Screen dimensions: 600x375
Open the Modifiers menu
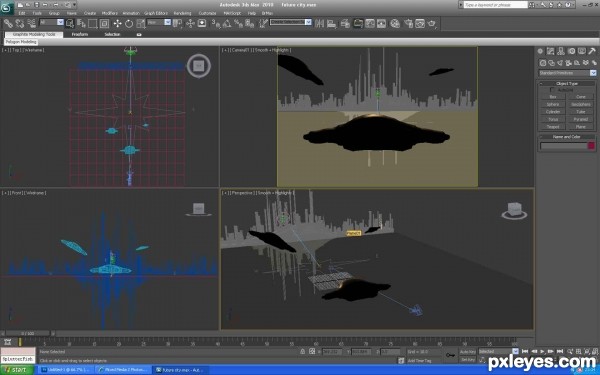[109, 13]
